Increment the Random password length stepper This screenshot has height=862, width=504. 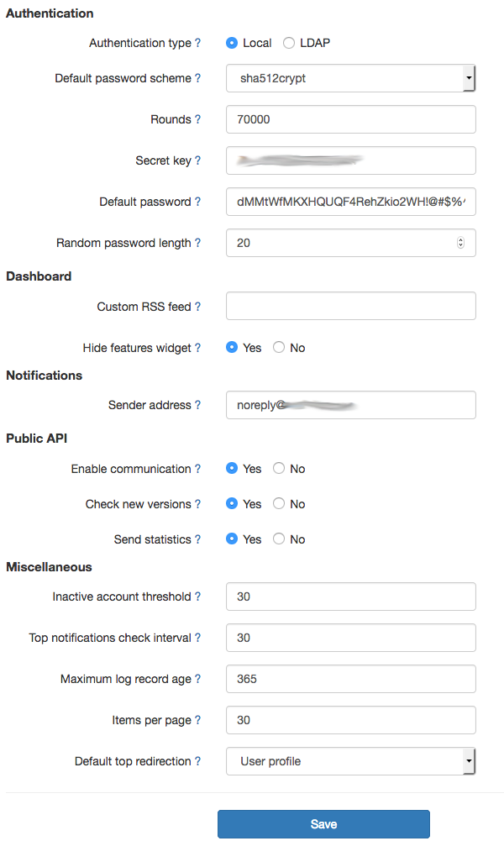[x=460, y=239]
